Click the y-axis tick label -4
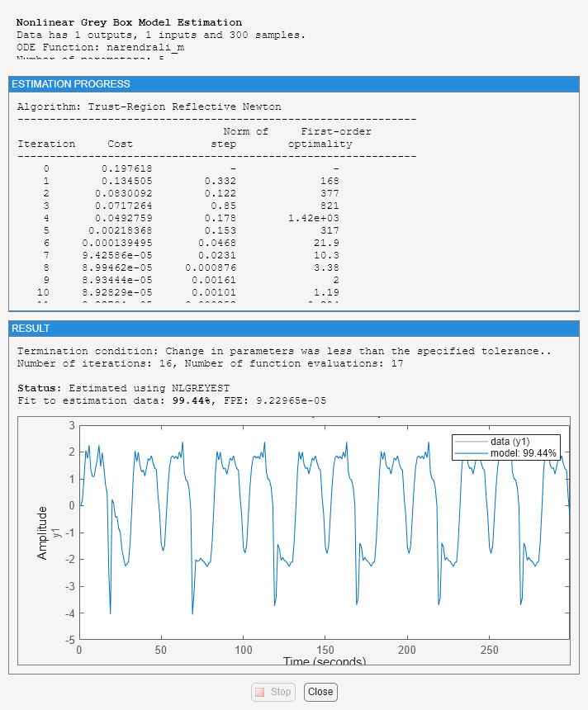The image size is (588, 710). coord(69,613)
